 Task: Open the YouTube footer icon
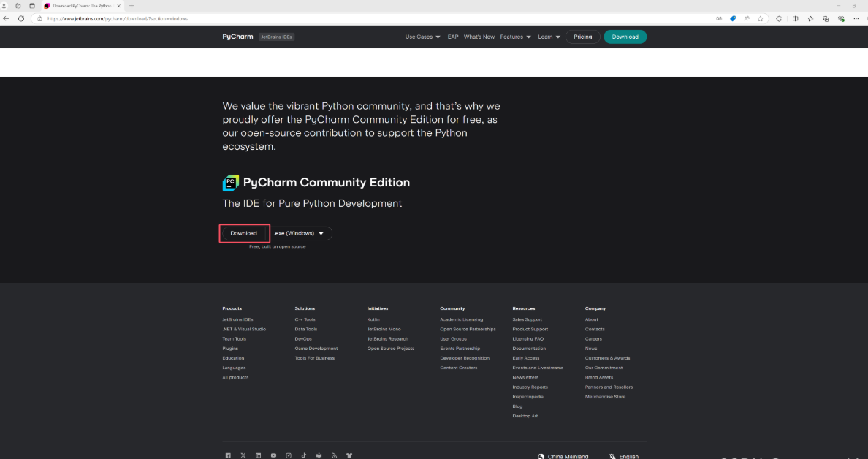pyautogui.click(x=273, y=455)
